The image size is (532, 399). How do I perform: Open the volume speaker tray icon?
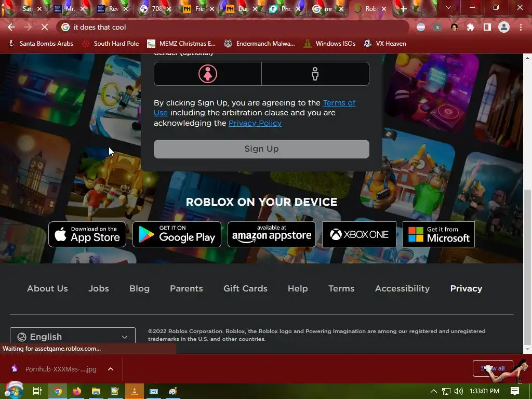tap(458, 391)
